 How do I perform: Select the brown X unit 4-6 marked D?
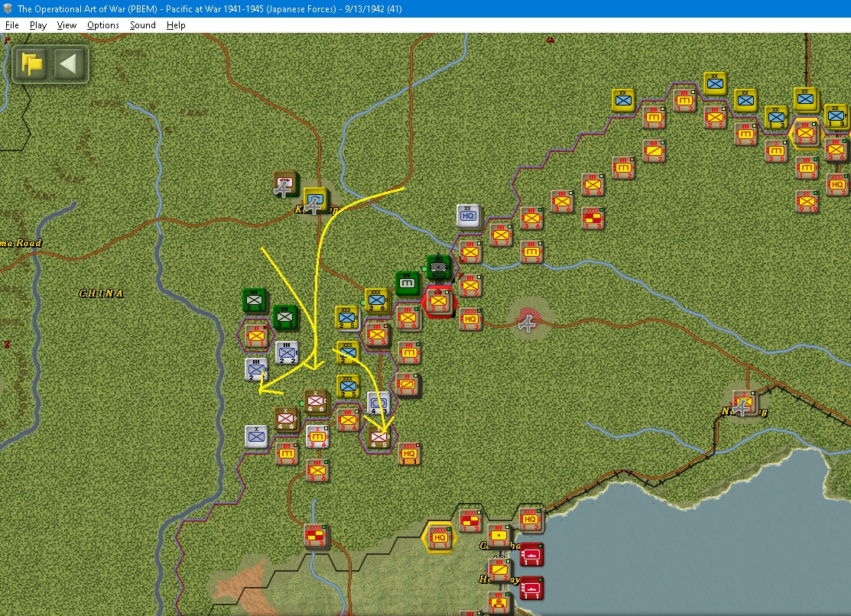[x=285, y=419]
